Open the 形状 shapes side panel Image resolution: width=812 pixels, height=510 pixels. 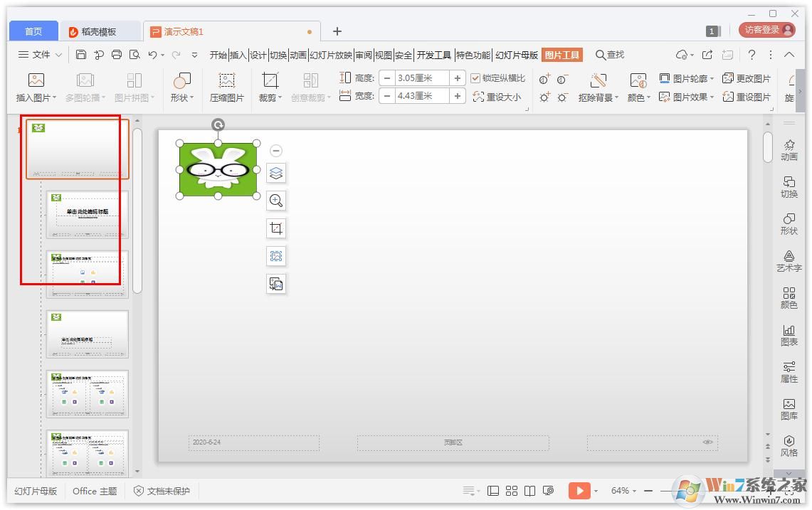click(789, 224)
